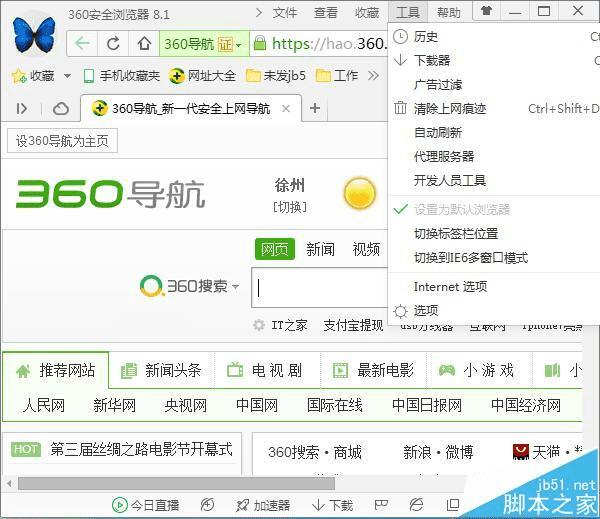
Task: Select the 新闻 search tab
Action: 320,249
